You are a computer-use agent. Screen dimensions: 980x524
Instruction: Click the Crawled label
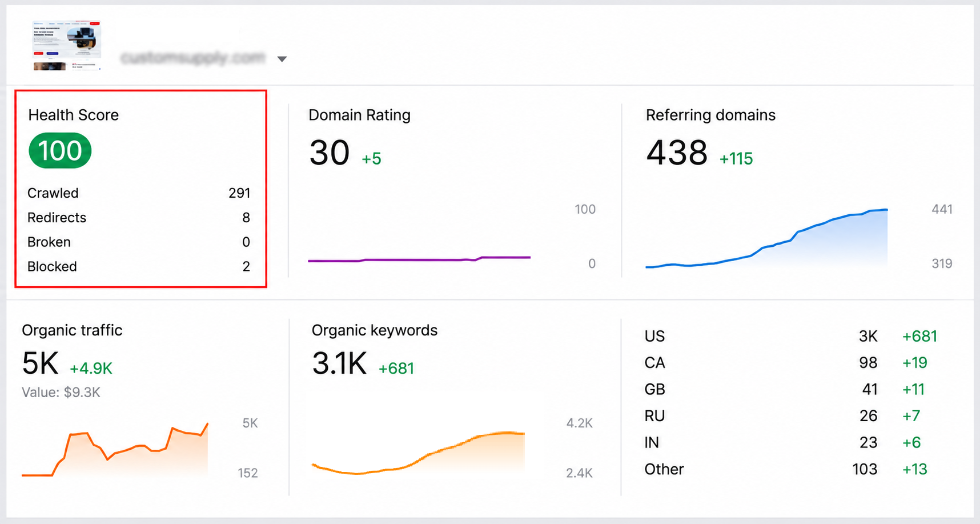point(53,193)
